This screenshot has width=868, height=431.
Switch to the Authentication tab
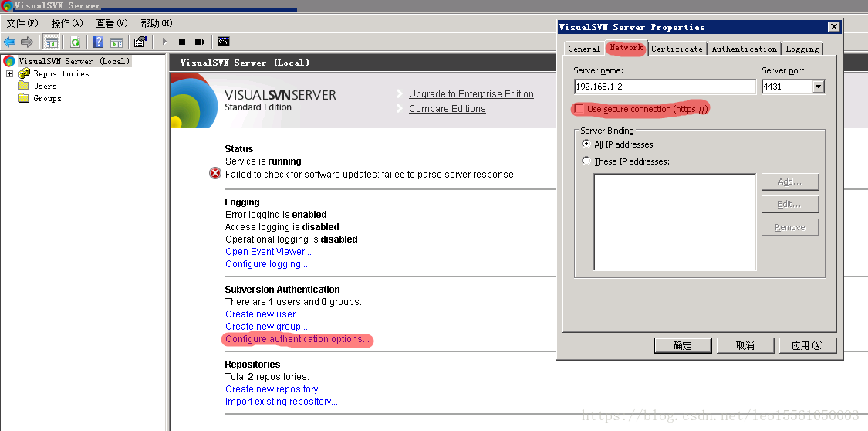click(745, 49)
